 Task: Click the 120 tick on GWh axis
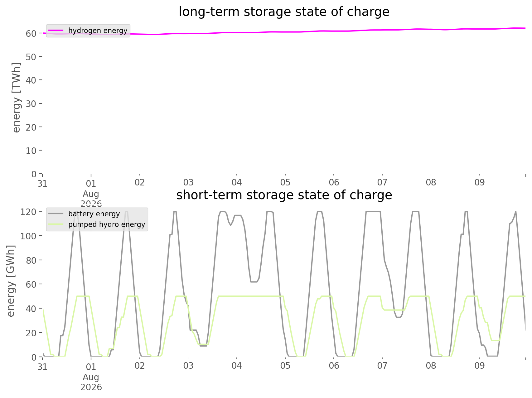(x=29, y=212)
